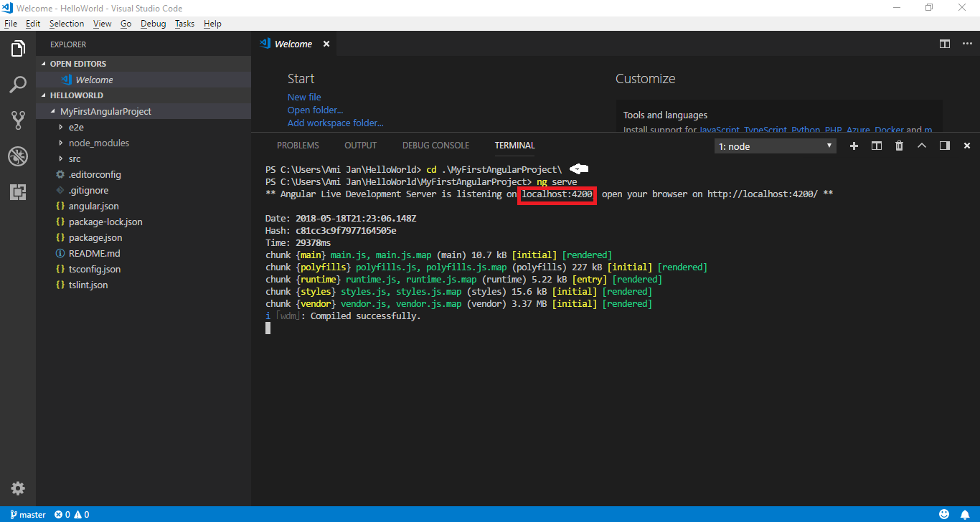Click the feedback smiley in status bar
Screen dimensions: 980x522
pyautogui.click(x=945, y=514)
